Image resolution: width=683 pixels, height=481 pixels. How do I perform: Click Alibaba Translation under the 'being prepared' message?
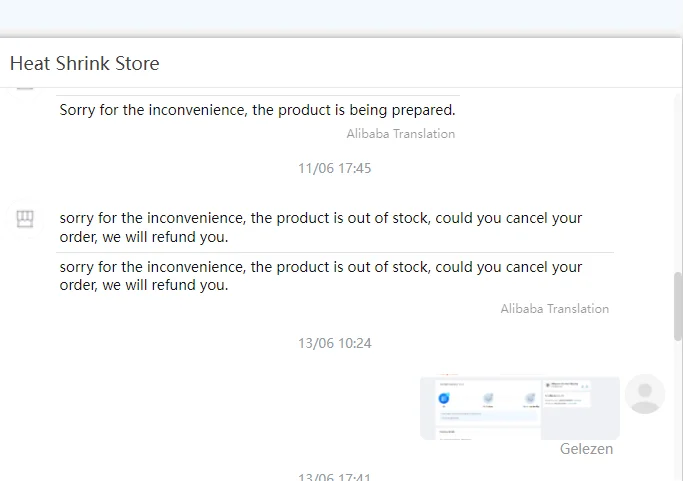pyautogui.click(x=400, y=134)
